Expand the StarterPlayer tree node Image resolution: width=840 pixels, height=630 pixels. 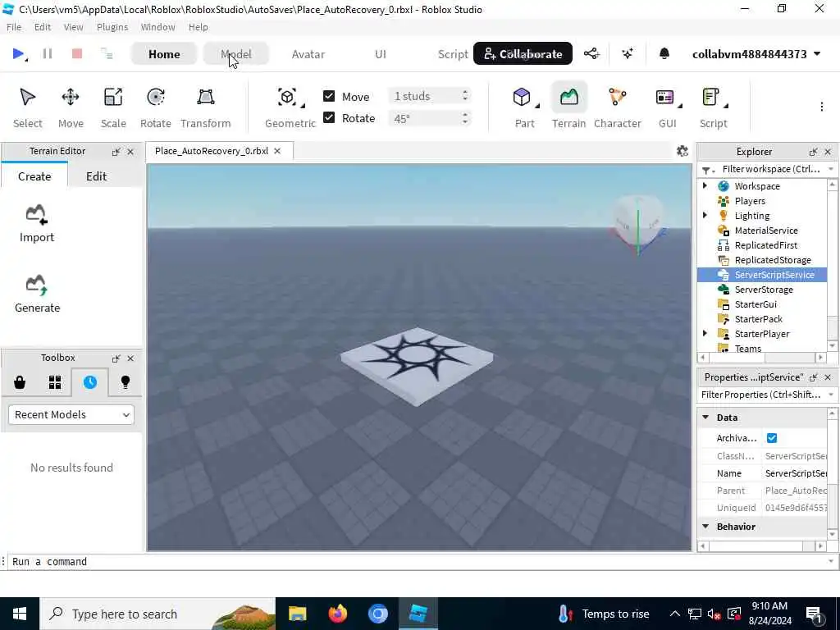[705, 333]
